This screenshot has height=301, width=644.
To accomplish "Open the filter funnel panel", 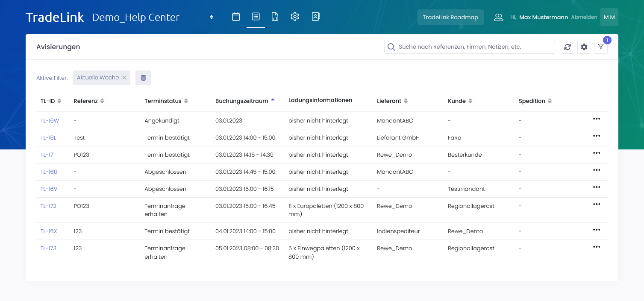I will point(601,47).
